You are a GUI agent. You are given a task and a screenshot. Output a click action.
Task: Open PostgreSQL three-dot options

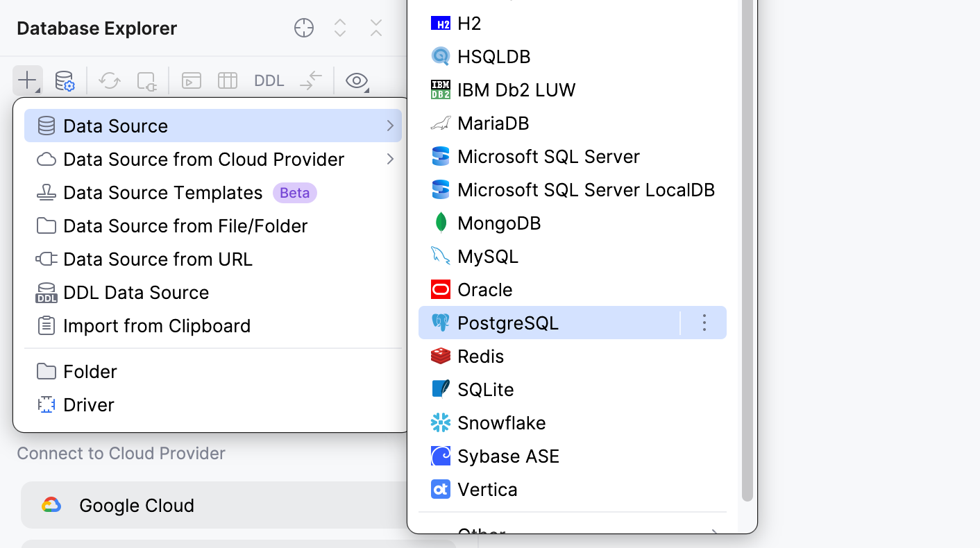click(704, 323)
